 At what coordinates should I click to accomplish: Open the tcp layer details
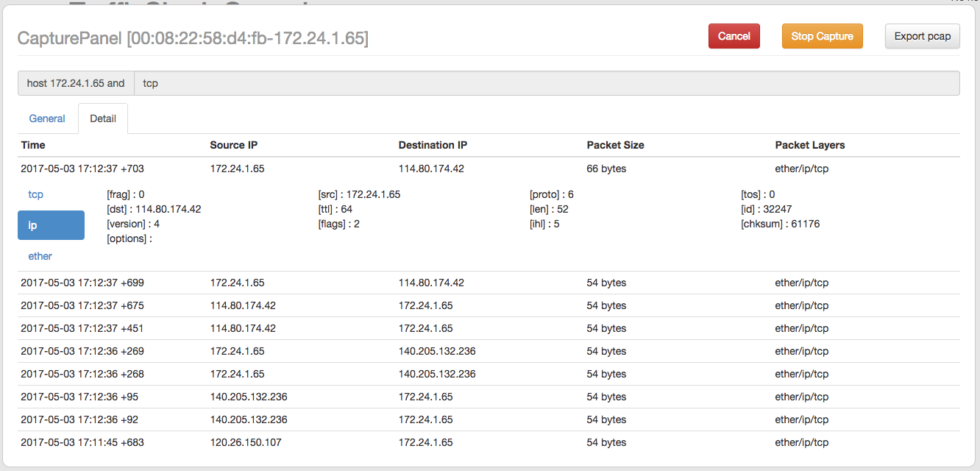[36, 194]
